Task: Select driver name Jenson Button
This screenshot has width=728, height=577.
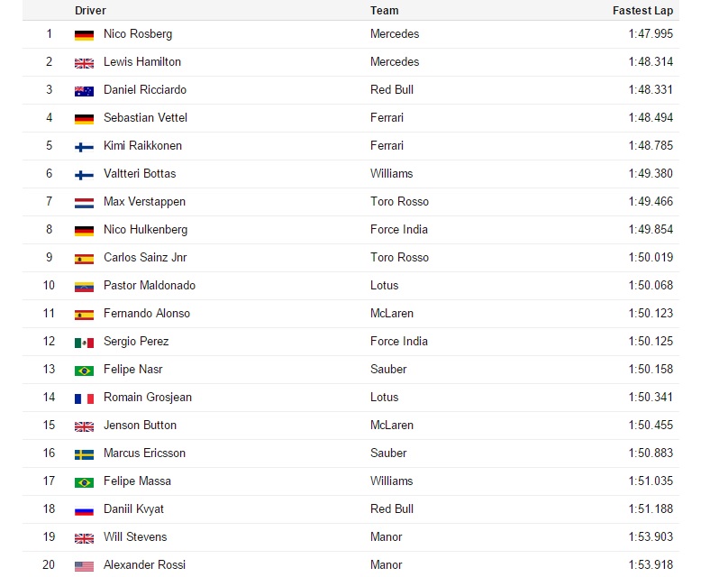Action: point(140,426)
